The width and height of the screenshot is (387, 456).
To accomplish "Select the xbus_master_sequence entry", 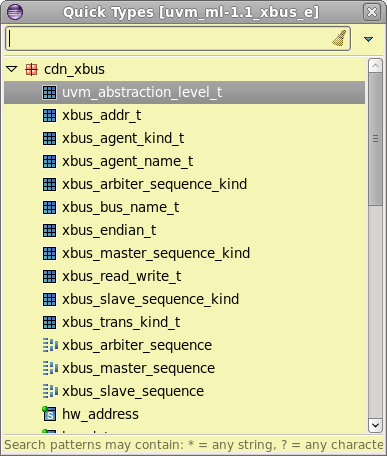I will [139, 368].
